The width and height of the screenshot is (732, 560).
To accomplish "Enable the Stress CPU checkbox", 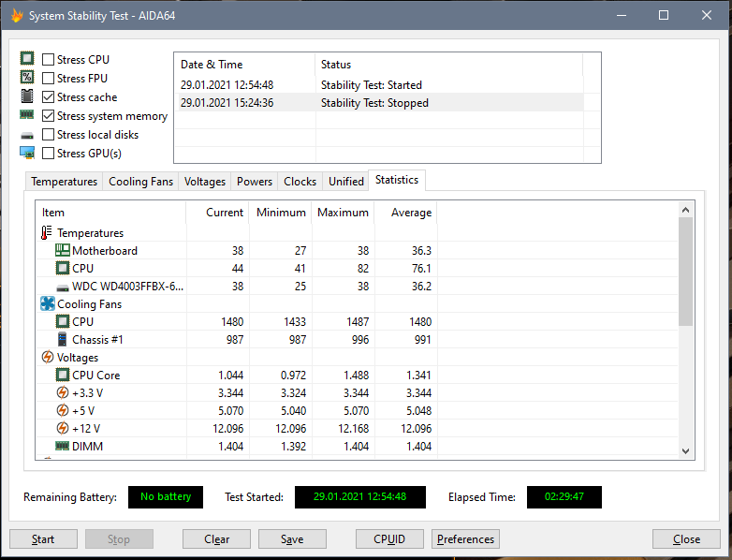I will (x=48, y=59).
